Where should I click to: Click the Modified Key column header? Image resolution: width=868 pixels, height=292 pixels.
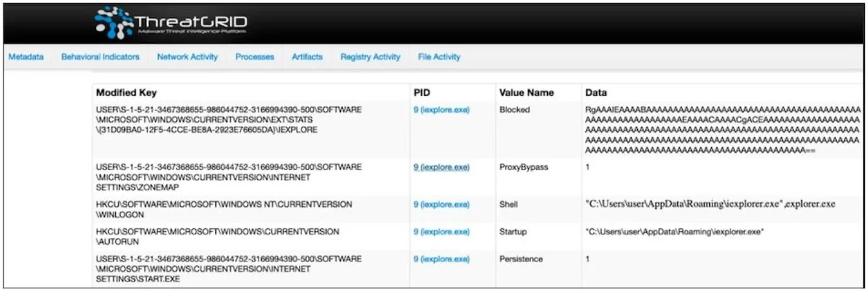pos(126,93)
